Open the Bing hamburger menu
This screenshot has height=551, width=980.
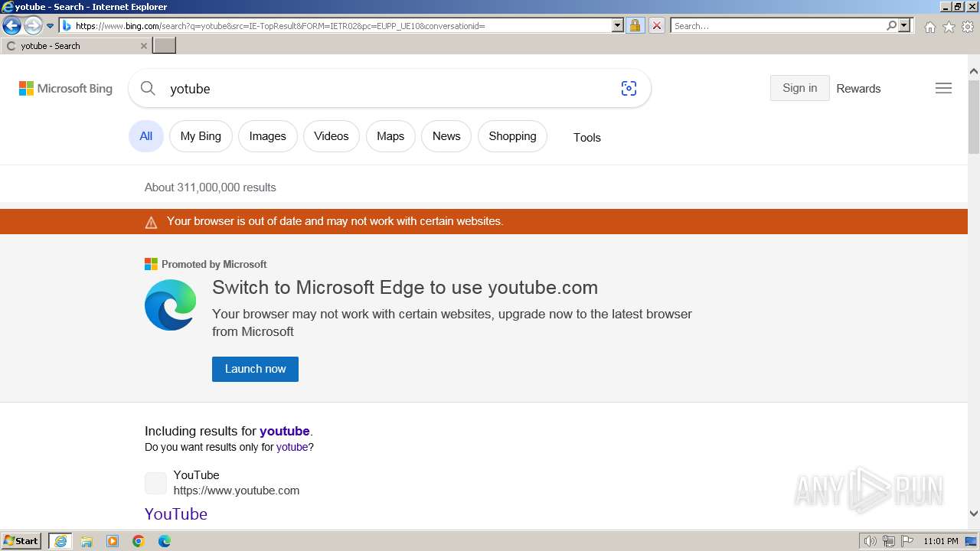coord(943,89)
